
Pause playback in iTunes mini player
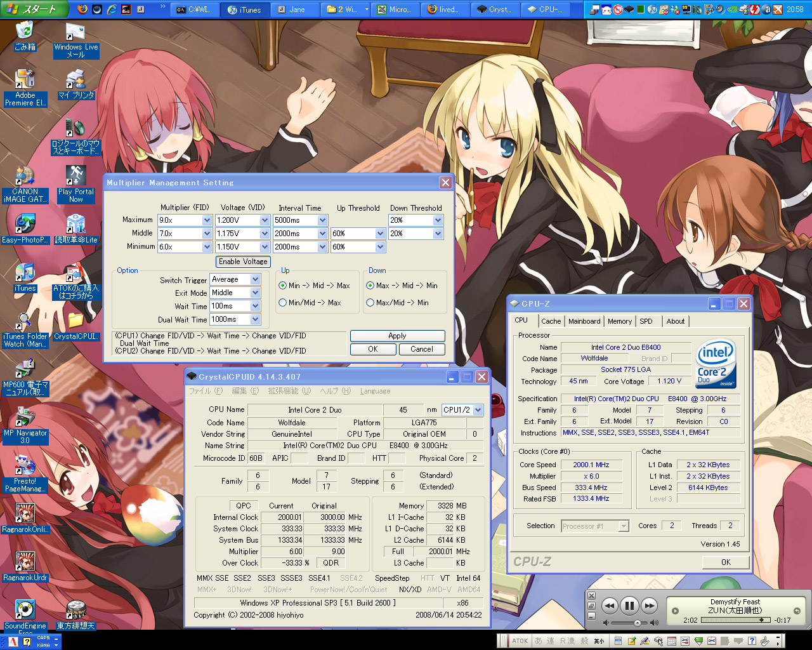(629, 606)
